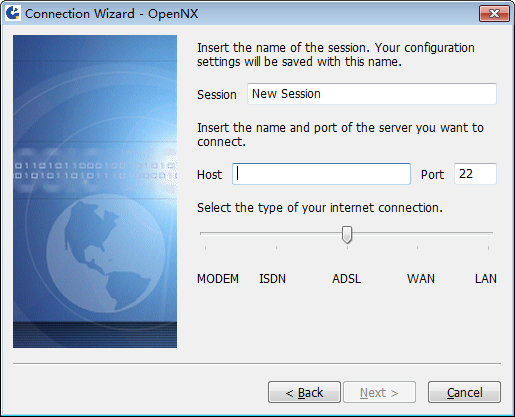The image size is (515, 417).
Task: Click the Connection Wizard title bar text
Action: tap(111, 14)
